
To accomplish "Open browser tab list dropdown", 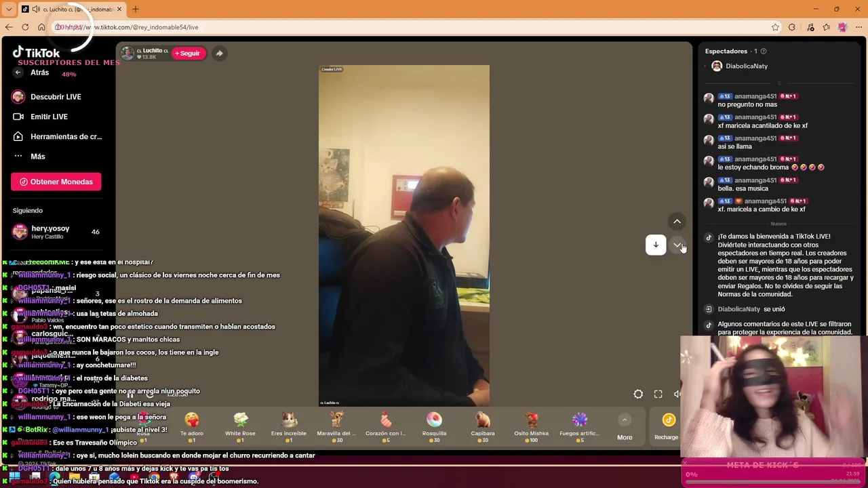I will 9,9.
